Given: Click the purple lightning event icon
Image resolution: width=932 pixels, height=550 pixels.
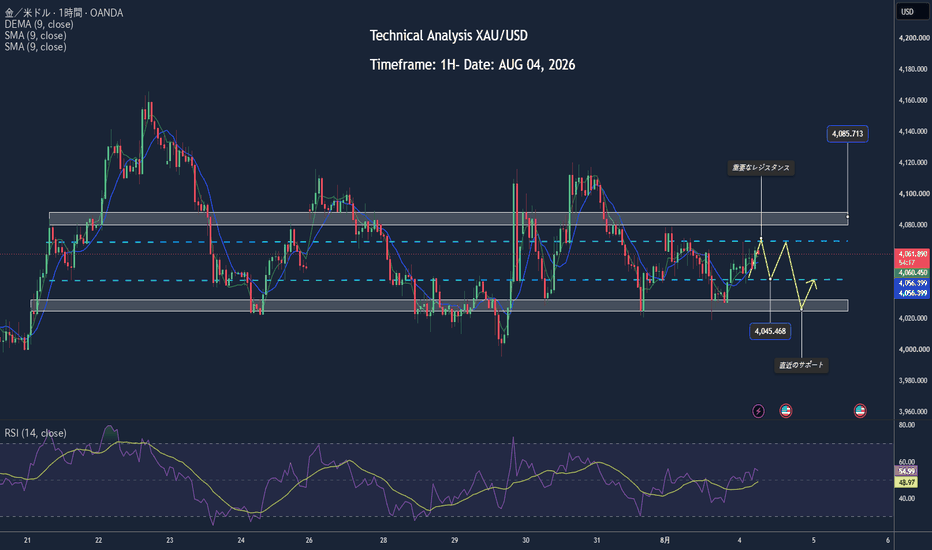Looking at the screenshot, I should 758,410.
